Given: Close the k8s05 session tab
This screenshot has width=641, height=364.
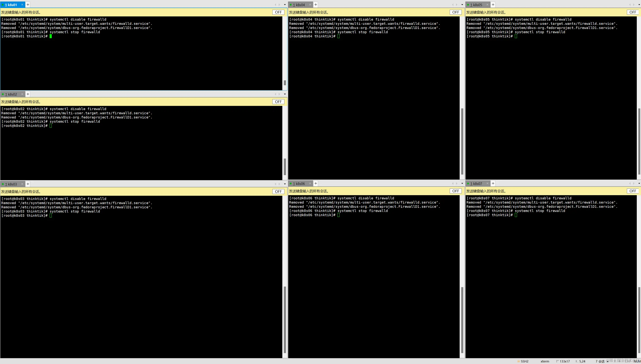Looking at the screenshot, I should [487, 4].
